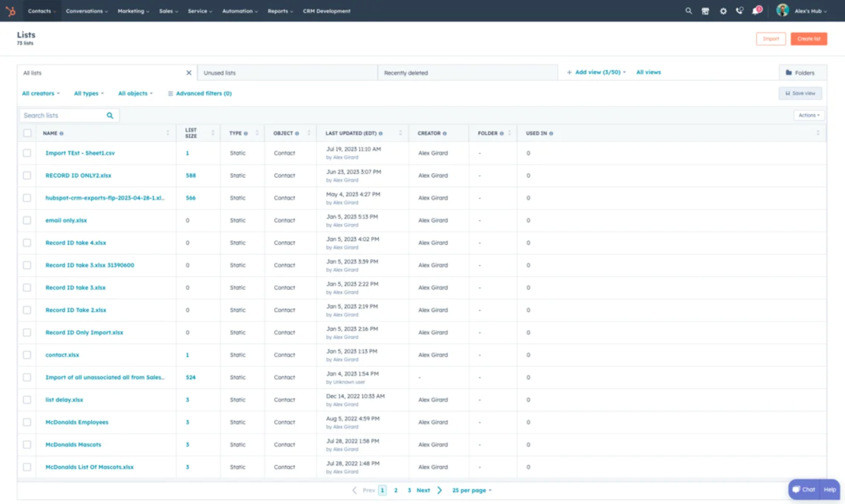
Task: Click the search lists magnifier icon
Action: (x=110, y=115)
